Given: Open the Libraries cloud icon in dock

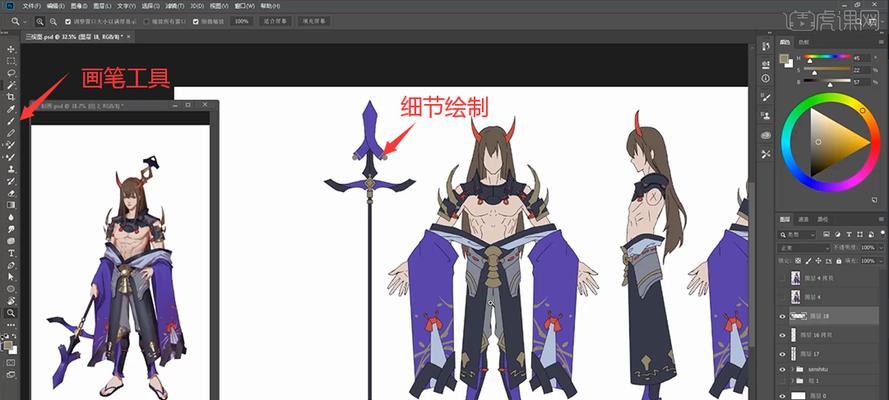Looking at the screenshot, I should (x=766, y=135).
